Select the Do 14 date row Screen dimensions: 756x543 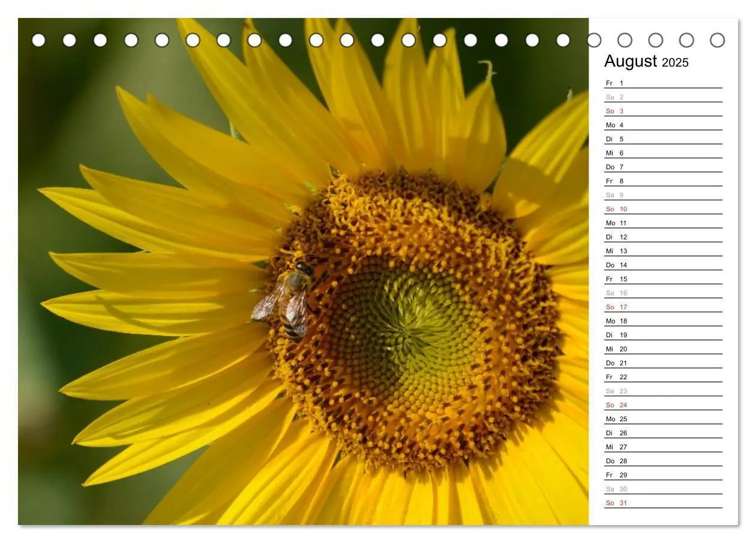[663, 265]
